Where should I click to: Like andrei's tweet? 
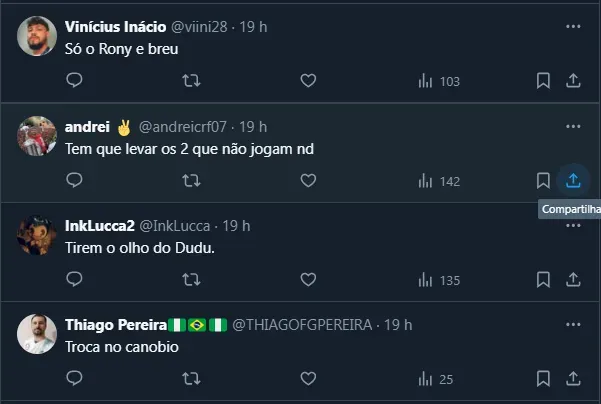click(x=308, y=181)
